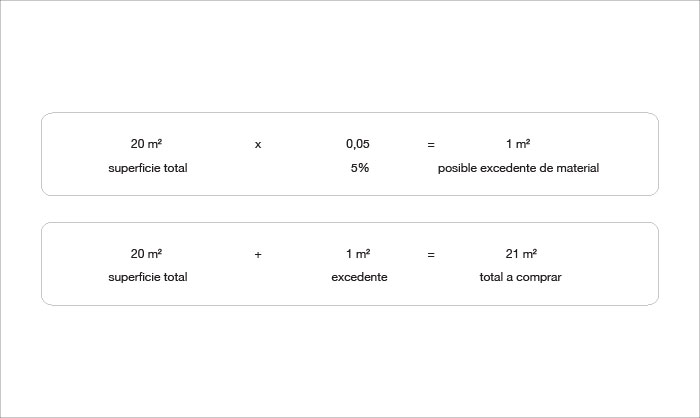
Task: Click the 21 m² result
Action: pos(521,254)
